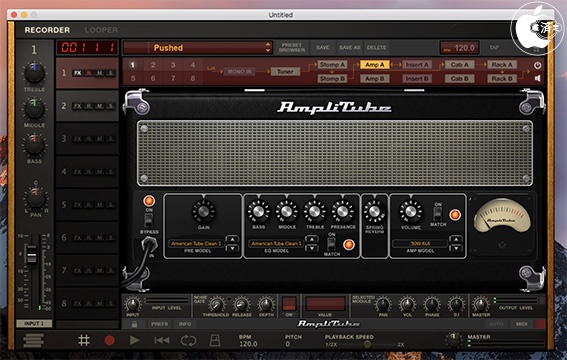Toggle the loop icon in transport bar
The image size is (567, 360).
point(188,340)
